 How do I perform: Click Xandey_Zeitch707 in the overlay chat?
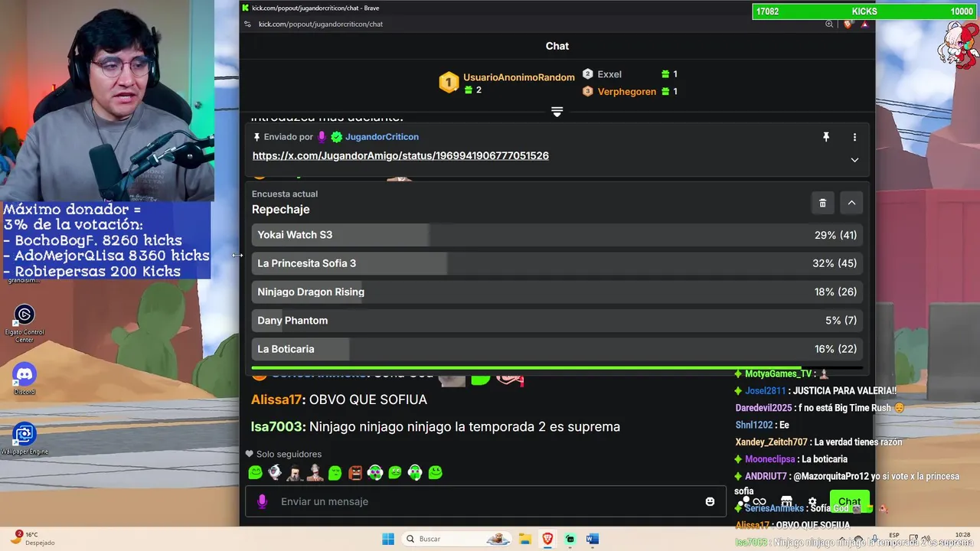[x=771, y=442]
